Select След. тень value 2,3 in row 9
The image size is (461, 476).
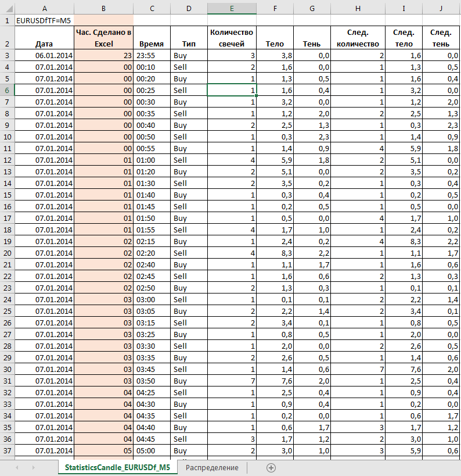pyautogui.click(x=441, y=125)
